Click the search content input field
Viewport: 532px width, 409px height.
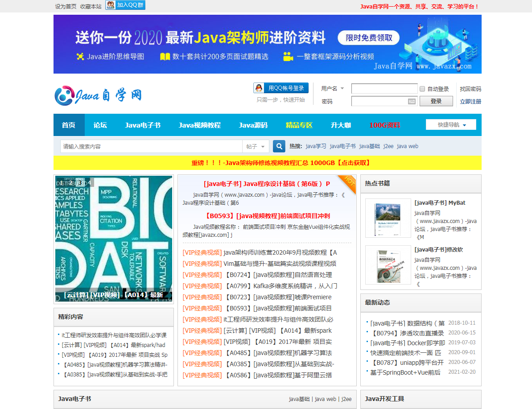click(x=151, y=146)
